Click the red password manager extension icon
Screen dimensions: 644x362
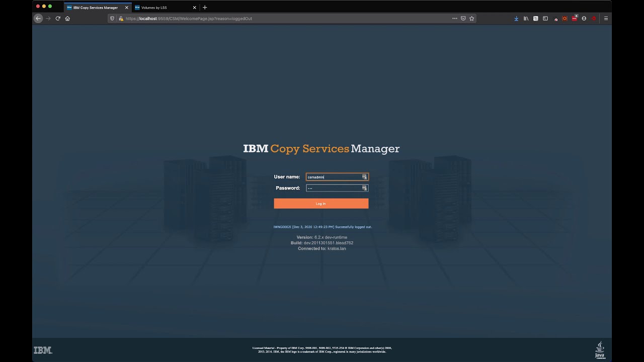(575, 18)
